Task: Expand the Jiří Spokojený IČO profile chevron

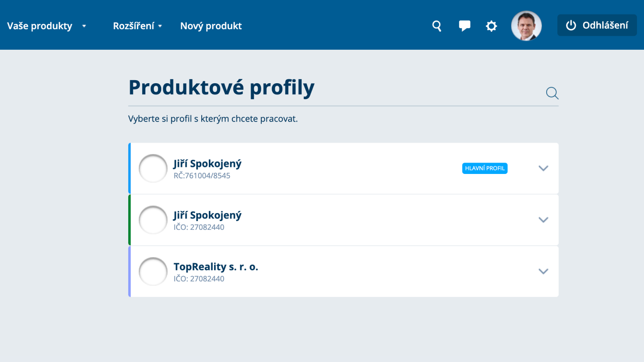Action: [543, 220]
